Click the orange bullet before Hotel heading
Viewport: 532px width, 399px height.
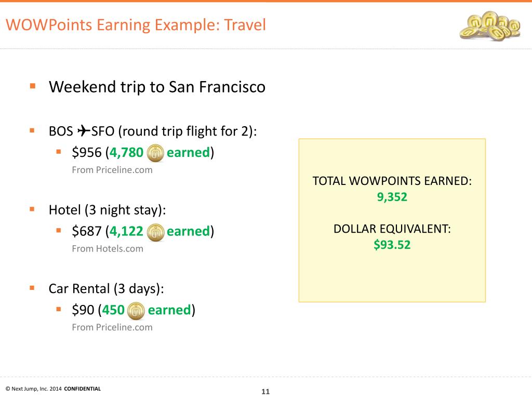tap(32, 209)
